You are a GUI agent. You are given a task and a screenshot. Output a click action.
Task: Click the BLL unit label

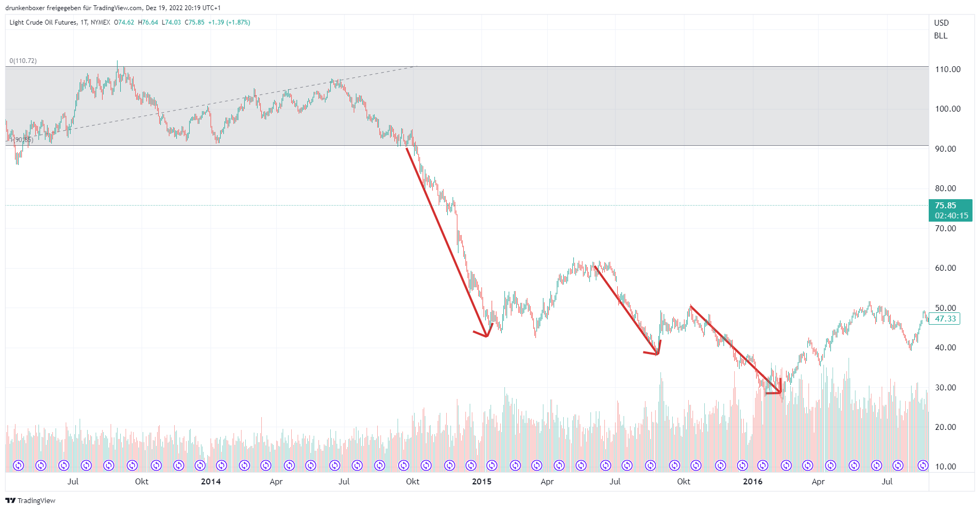(940, 36)
